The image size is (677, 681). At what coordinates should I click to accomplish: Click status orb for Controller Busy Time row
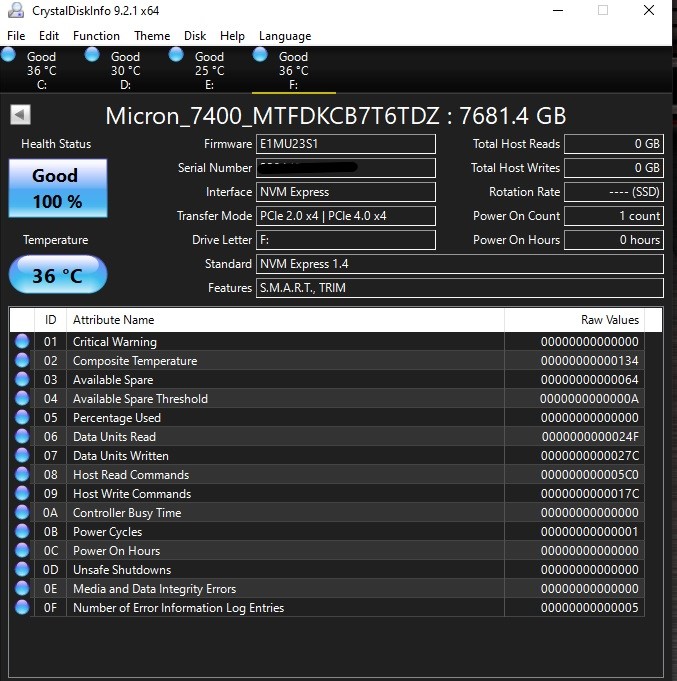tap(22, 512)
